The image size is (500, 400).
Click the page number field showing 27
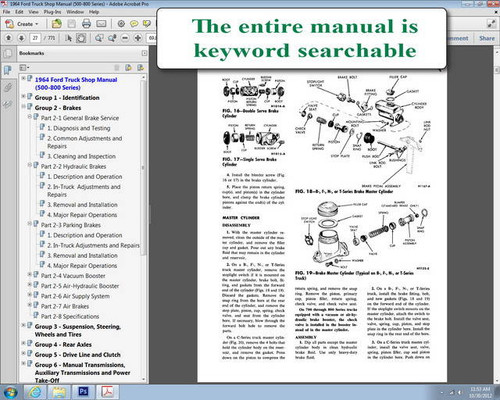pyautogui.click(x=35, y=38)
